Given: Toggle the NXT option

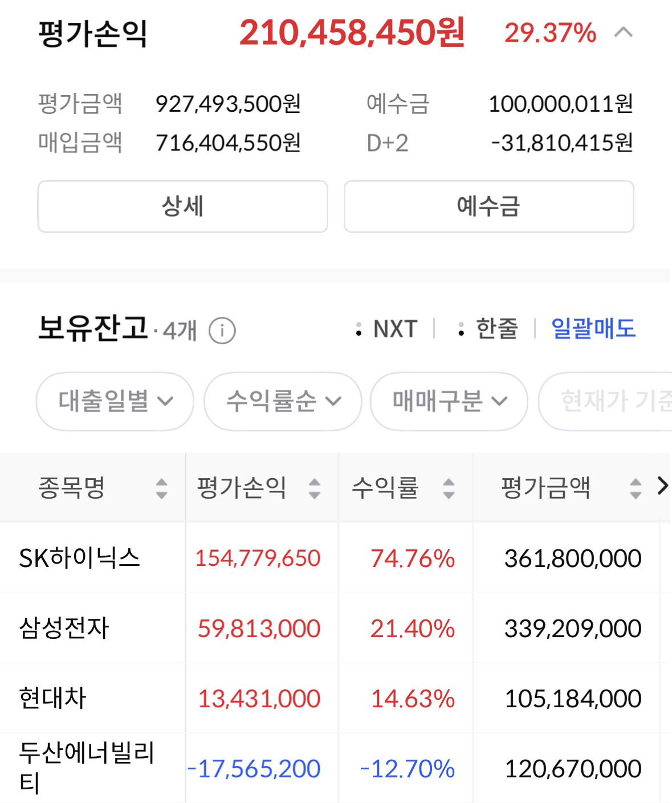Looking at the screenshot, I should pyautogui.click(x=386, y=329).
